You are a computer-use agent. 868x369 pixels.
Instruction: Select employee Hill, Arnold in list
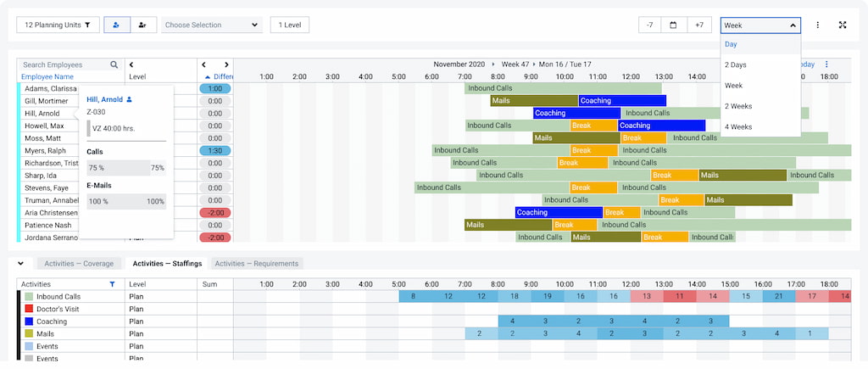click(x=42, y=113)
